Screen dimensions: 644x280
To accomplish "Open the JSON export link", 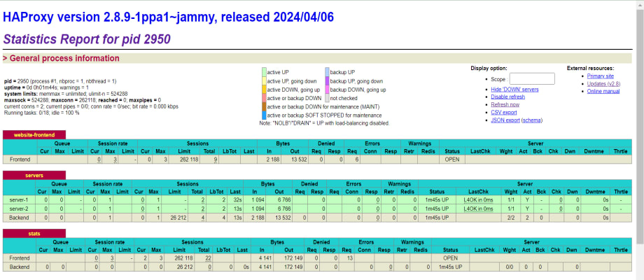I will (506, 120).
